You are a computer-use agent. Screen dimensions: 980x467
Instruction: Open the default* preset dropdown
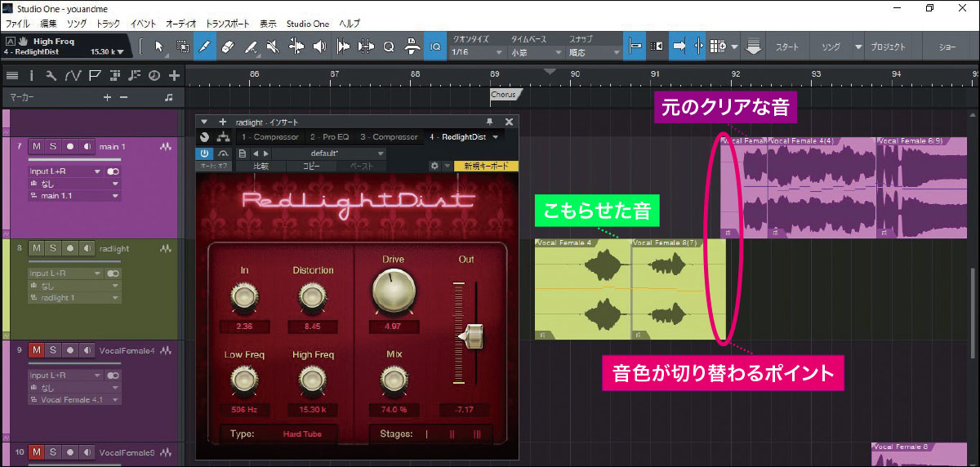[328, 153]
